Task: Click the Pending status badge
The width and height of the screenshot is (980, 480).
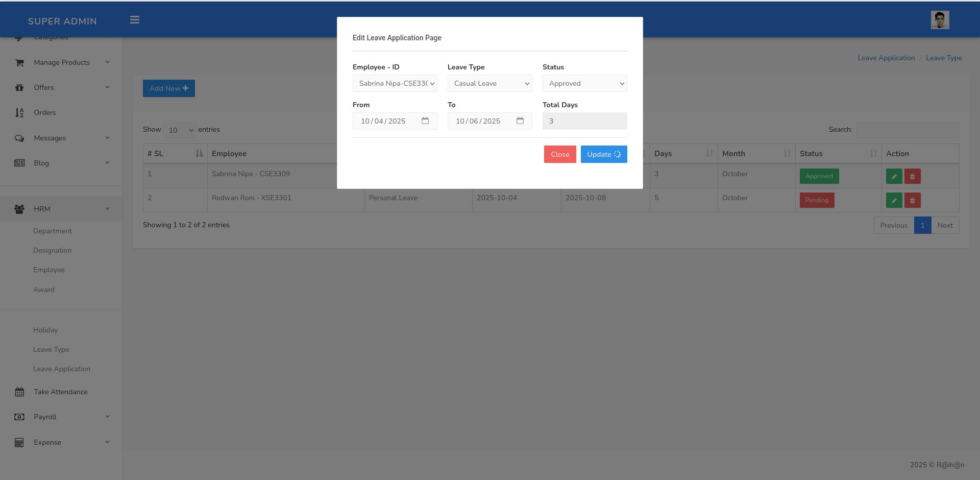Action: pos(817,200)
